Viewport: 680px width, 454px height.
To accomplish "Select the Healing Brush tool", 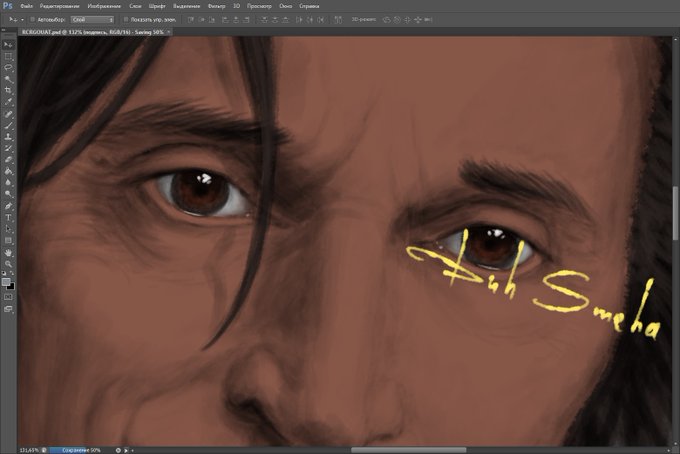I will (8, 114).
